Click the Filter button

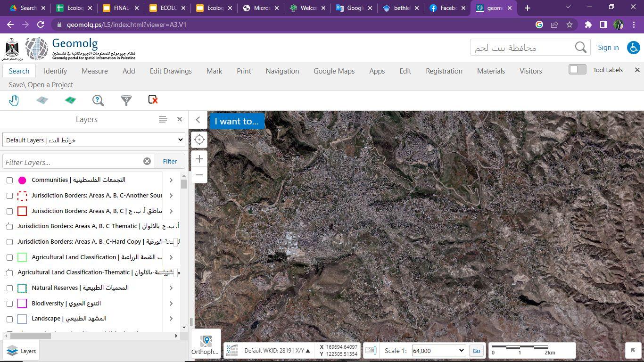pos(170,161)
